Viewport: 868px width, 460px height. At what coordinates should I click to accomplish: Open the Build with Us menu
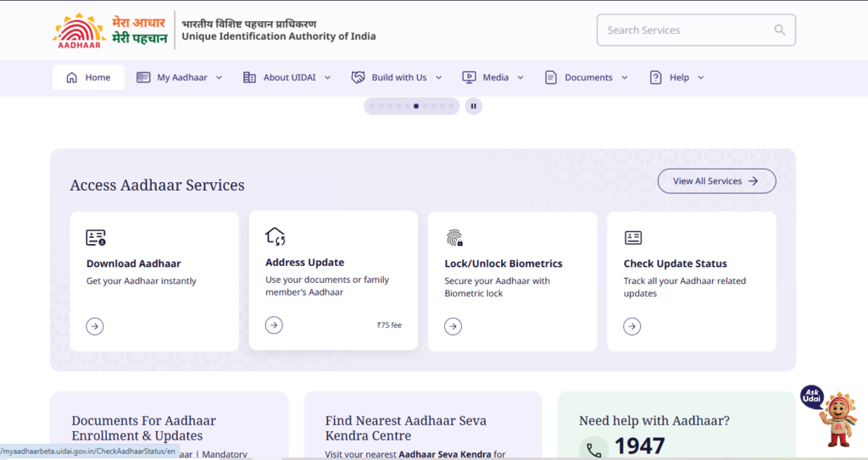coord(399,77)
